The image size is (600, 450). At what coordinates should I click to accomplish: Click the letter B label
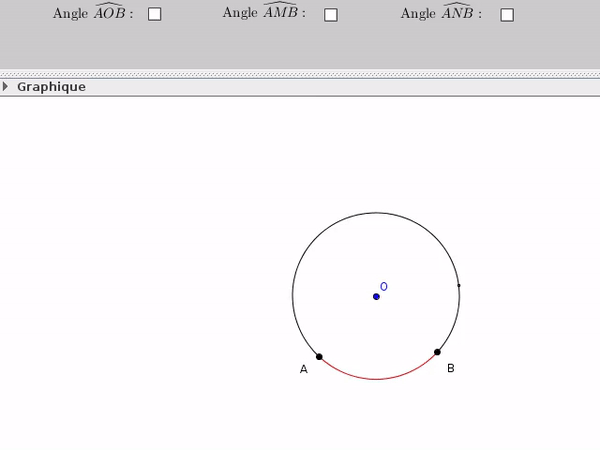pyautogui.click(x=451, y=368)
